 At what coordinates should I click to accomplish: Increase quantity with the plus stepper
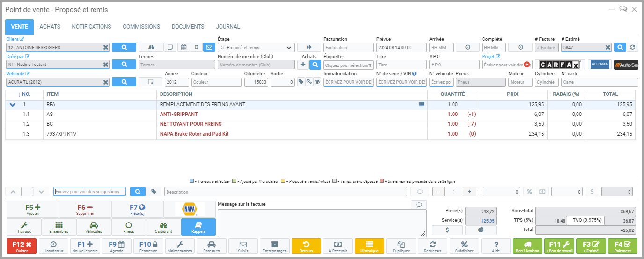point(469,192)
